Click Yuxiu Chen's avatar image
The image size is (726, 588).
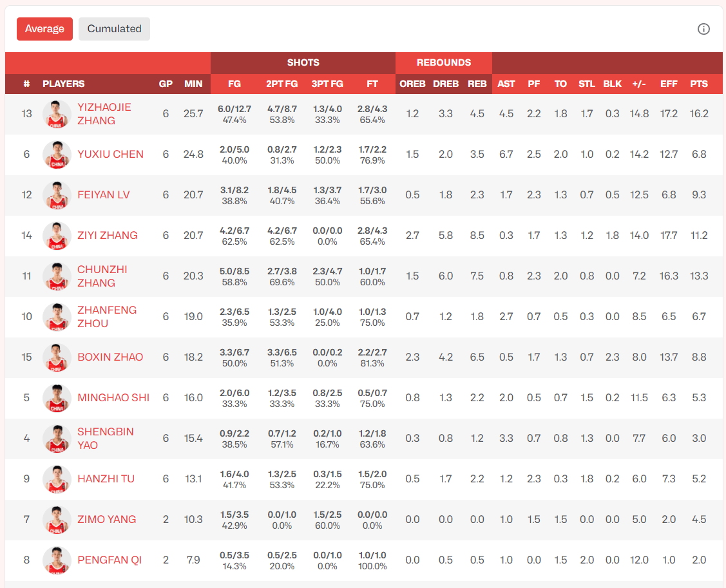(57, 155)
